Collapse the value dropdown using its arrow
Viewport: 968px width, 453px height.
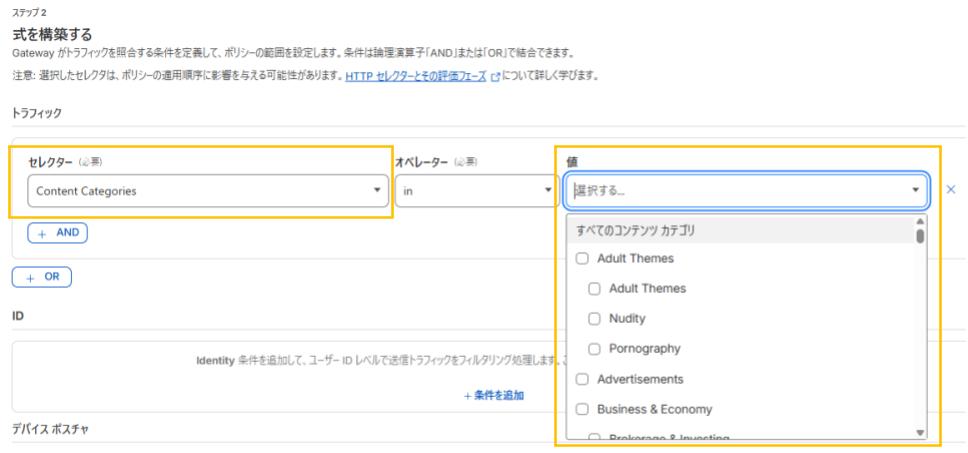(x=915, y=191)
